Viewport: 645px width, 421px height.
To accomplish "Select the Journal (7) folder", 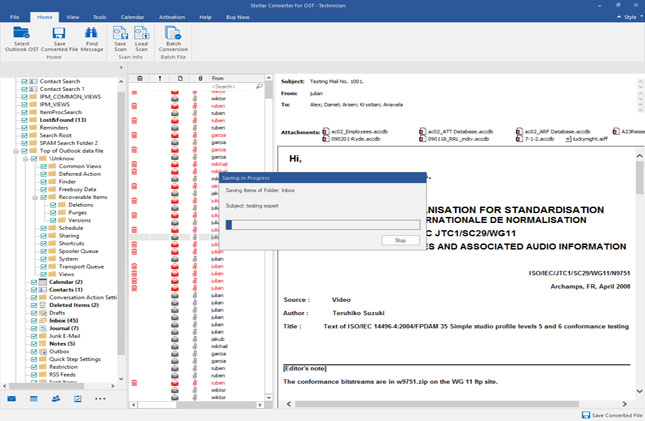I will [64, 328].
